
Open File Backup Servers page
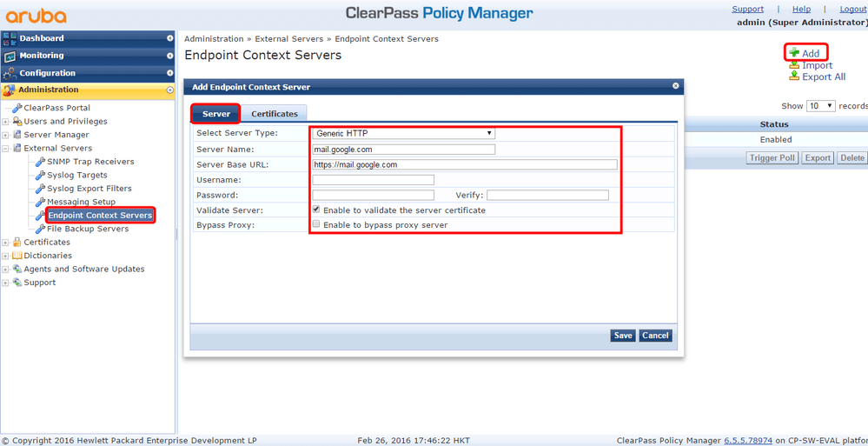point(88,229)
